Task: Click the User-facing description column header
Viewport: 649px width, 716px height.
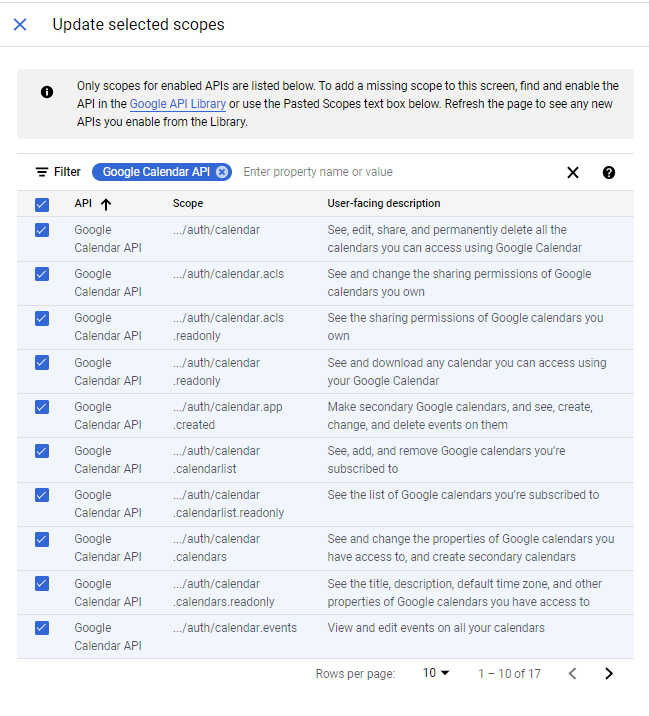Action: [x=384, y=204]
